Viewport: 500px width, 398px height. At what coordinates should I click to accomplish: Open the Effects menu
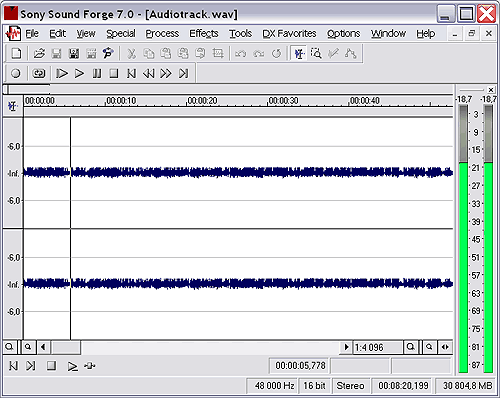click(204, 34)
